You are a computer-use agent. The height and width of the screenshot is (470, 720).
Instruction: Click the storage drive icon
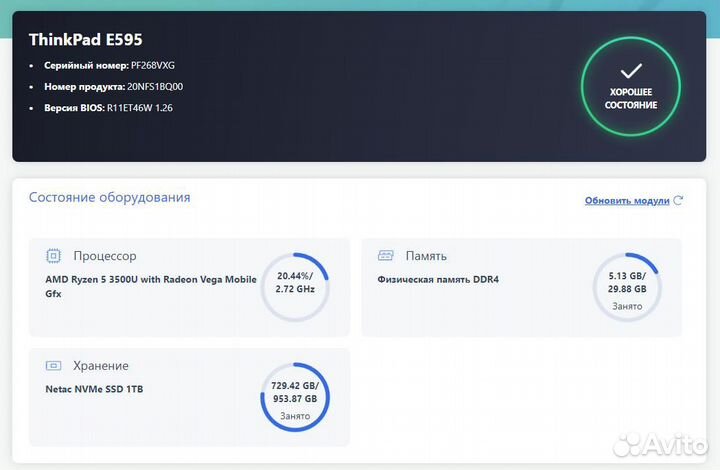tap(53, 366)
